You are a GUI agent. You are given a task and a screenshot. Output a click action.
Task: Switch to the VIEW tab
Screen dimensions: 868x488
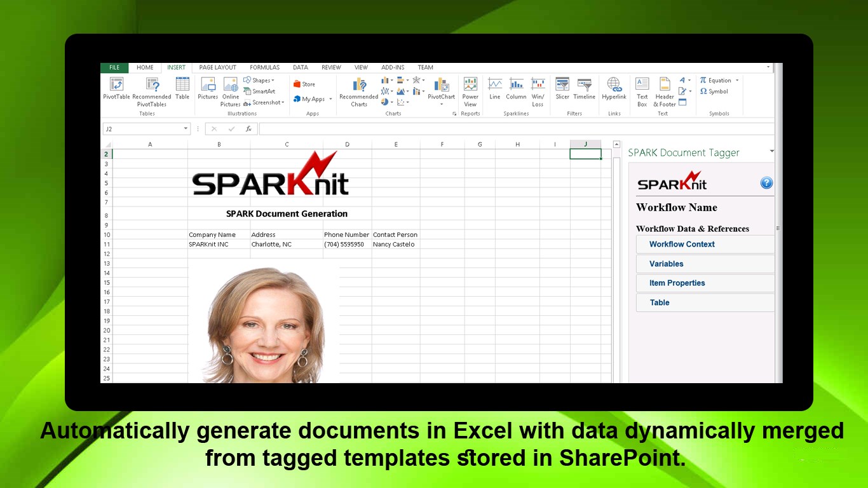click(361, 67)
